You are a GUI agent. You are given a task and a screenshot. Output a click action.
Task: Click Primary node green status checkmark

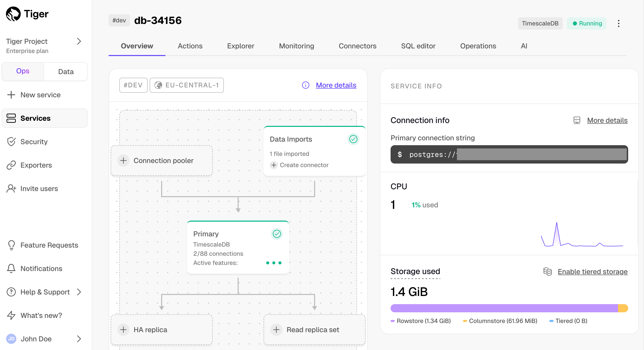277,234
